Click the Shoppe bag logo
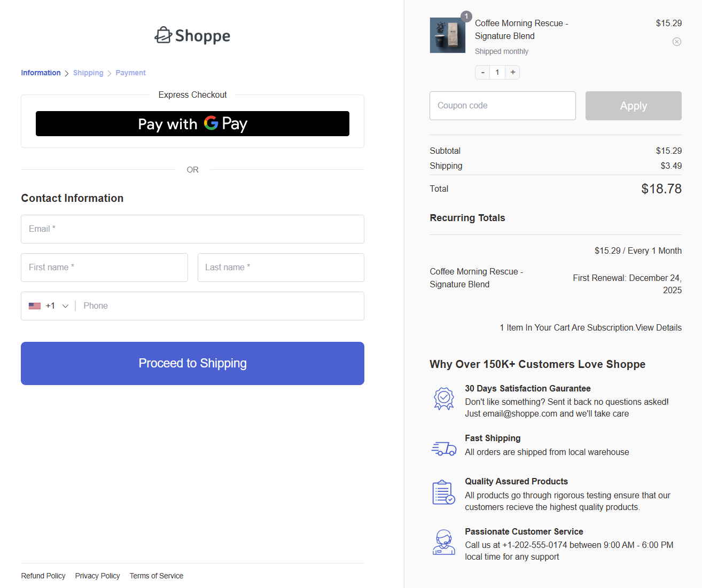Viewport: 702px width, 588px height. pyautogui.click(x=163, y=35)
